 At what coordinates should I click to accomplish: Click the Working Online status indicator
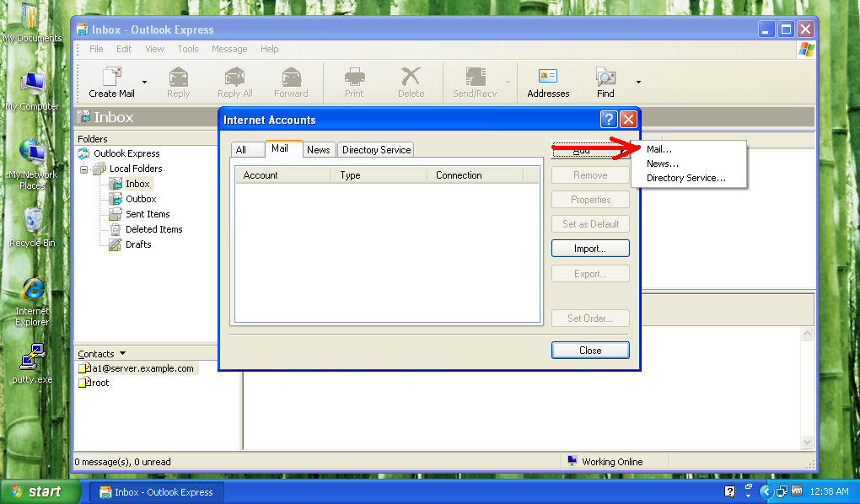(x=605, y=462)
